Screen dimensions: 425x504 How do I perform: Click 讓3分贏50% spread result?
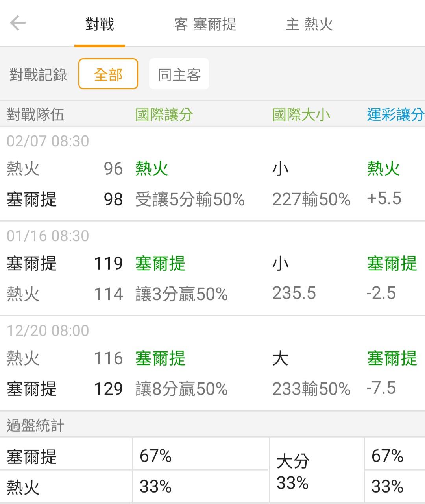(x=181, y=294)
